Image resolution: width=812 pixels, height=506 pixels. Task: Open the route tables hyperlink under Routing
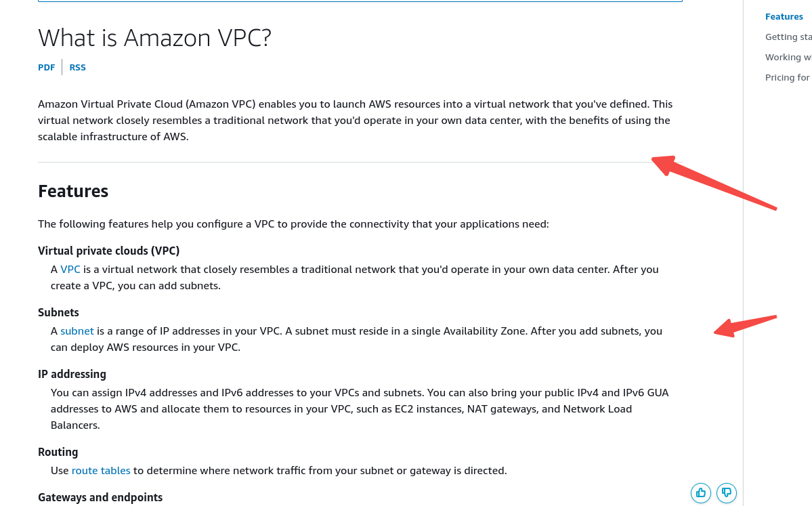pyautogui.click(x=101, y=470)
